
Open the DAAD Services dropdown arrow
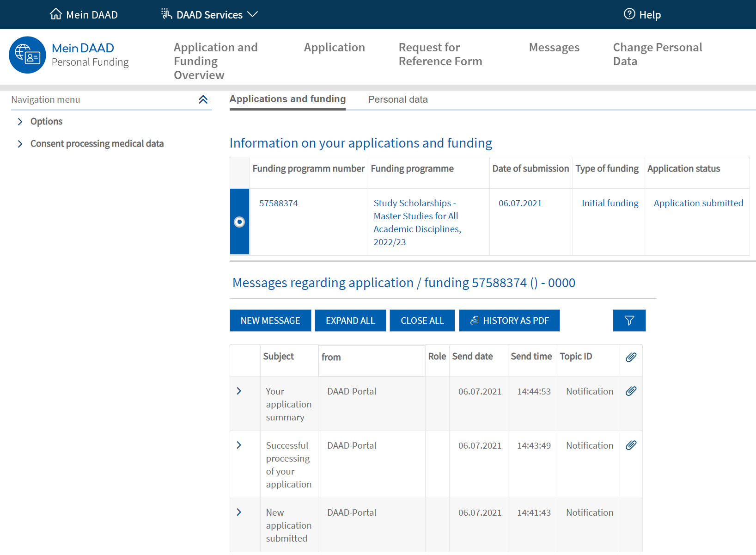point(252,14)
